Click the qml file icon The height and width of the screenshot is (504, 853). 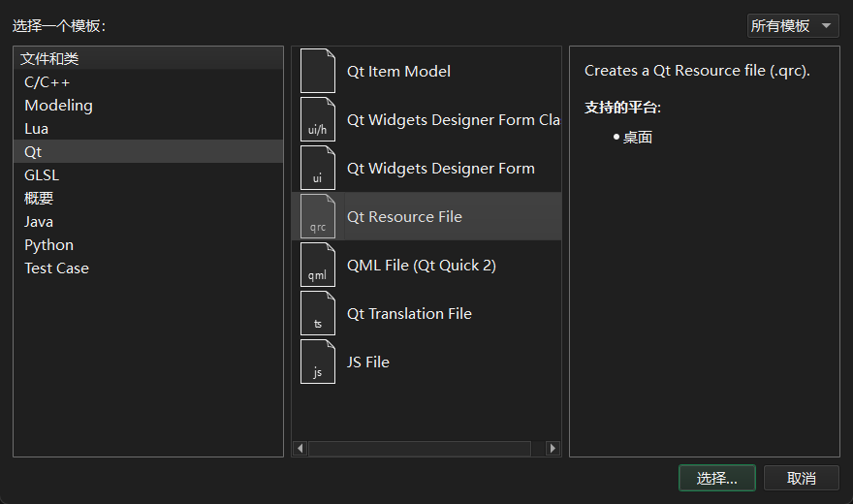tap(318, 265)
